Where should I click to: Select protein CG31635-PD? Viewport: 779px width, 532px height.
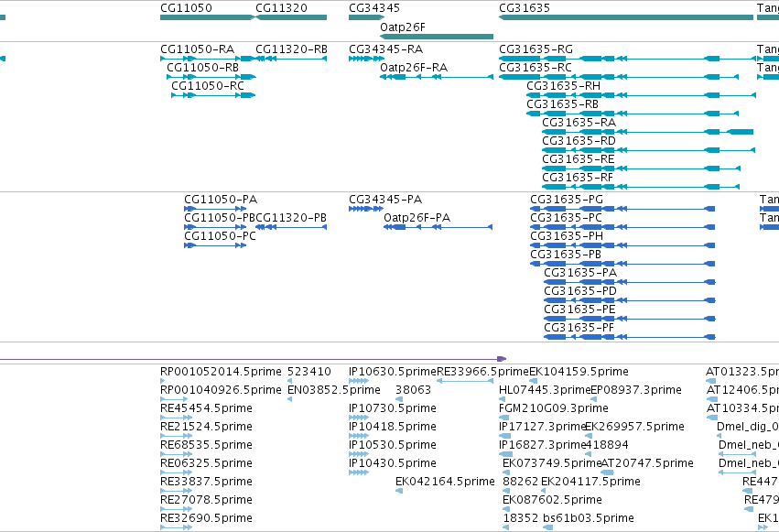tap(580, 291)
